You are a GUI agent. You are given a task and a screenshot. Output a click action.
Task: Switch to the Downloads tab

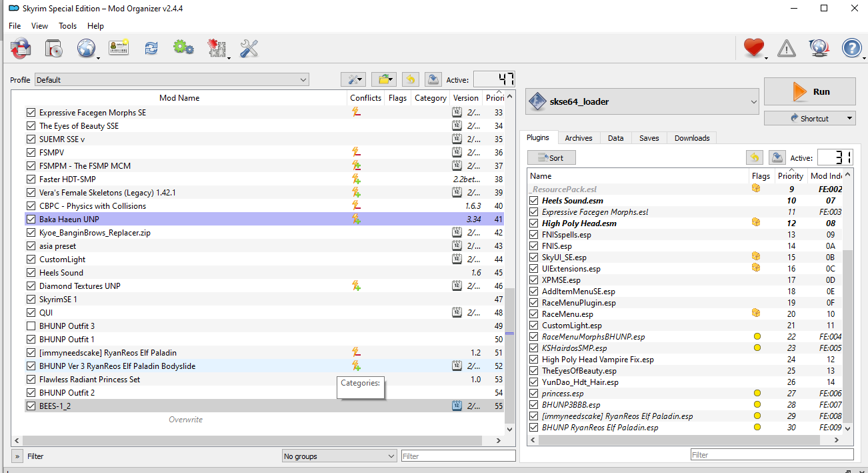[691, 138]
